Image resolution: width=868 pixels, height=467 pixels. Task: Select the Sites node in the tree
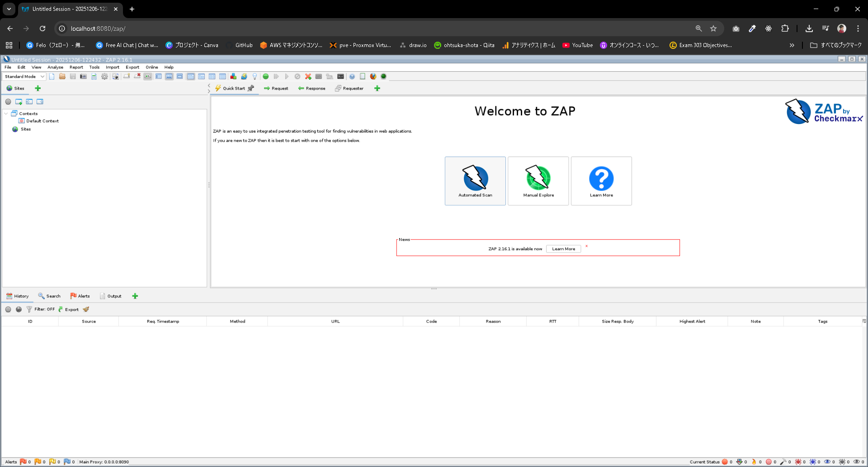pos(21,129)
